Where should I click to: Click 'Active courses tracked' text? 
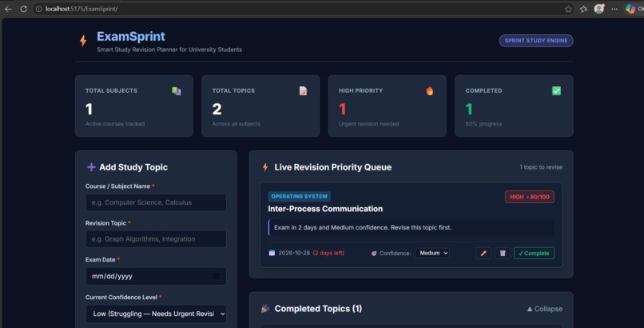point(115,124)
